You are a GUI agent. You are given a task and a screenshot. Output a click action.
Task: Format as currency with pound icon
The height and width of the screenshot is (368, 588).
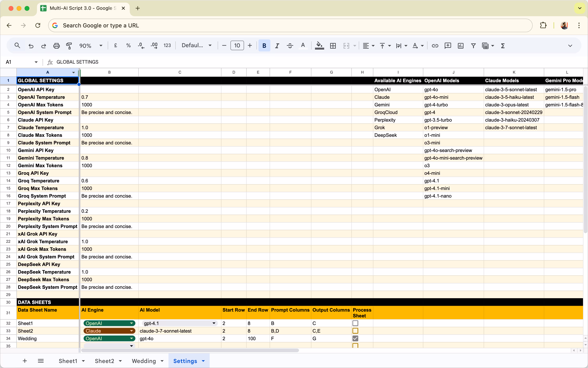coord(116,46)
